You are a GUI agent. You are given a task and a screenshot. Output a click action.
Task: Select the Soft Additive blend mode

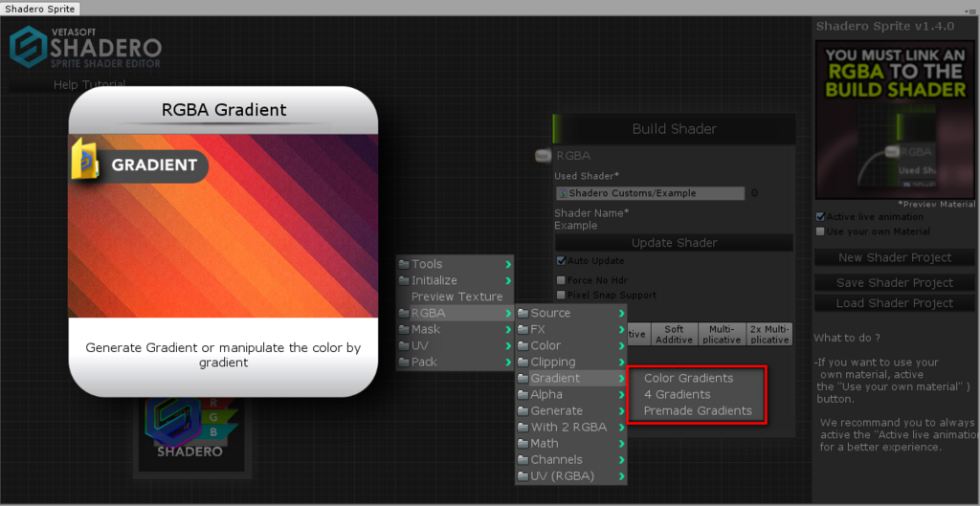(675, 334)
